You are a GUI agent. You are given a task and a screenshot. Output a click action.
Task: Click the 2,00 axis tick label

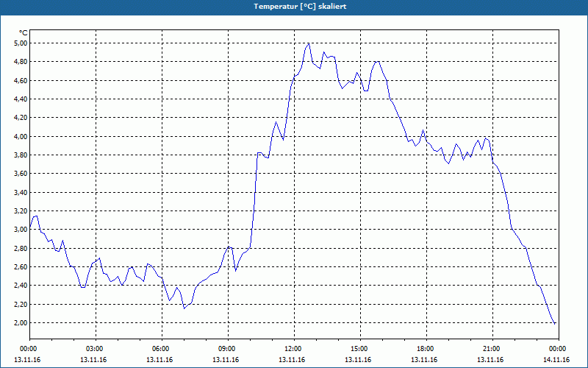coord(21,323)
